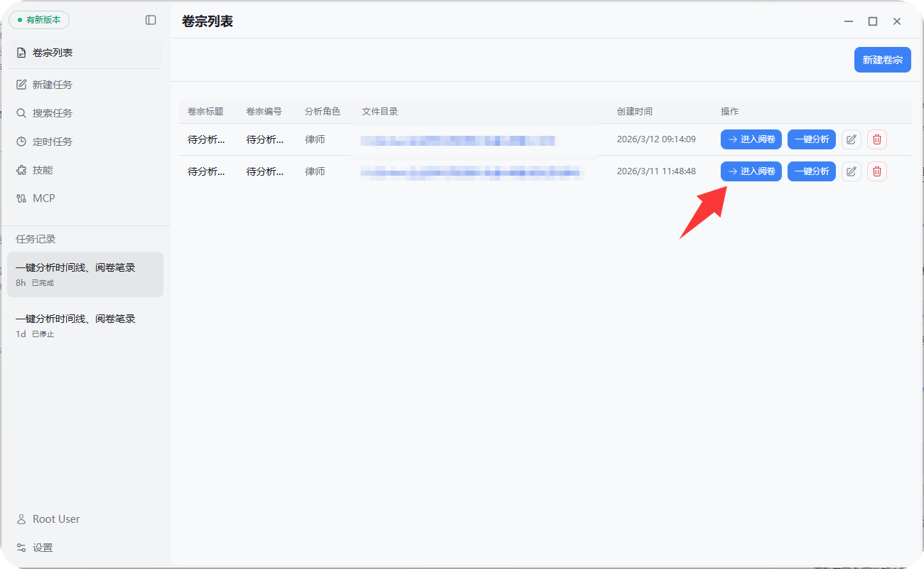924x569 pixels.
Task: Open the completed 一键分析时间线、阅卷笔记 task record
Action: (x=85, y=275)
